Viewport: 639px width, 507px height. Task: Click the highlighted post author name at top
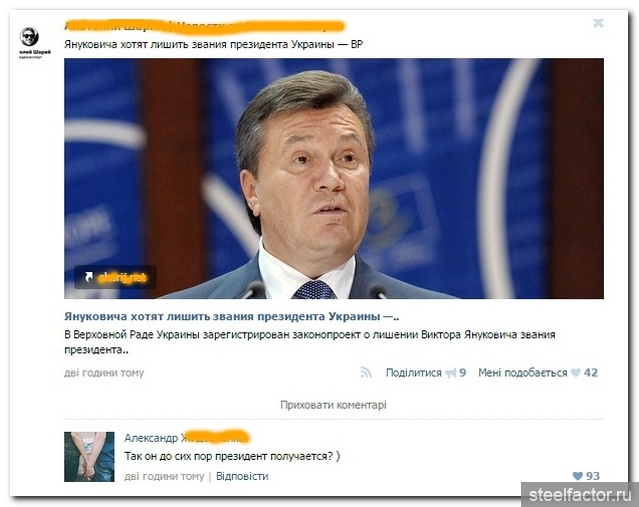coord(205,26)
